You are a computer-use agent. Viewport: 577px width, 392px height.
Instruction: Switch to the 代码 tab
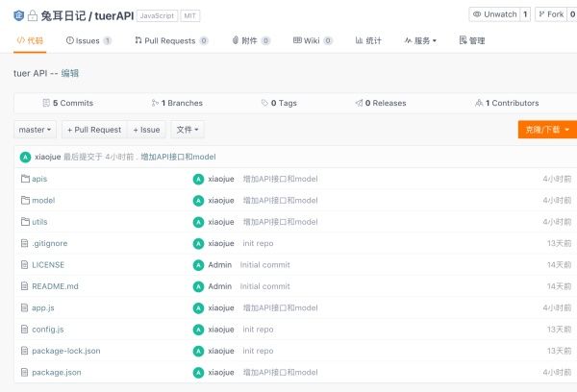(x=30, y=40)
